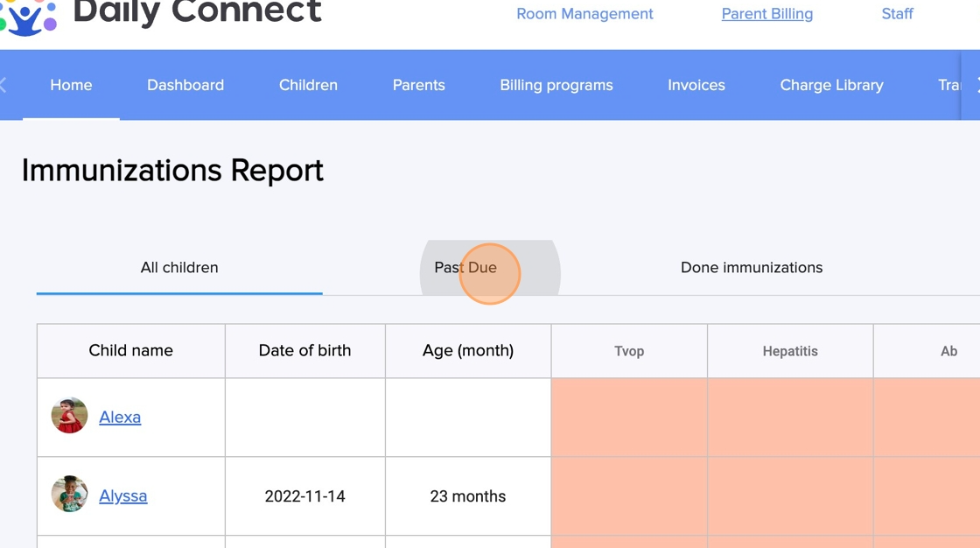
Task: Open the Charge Library tab
Action: (831, 85)
